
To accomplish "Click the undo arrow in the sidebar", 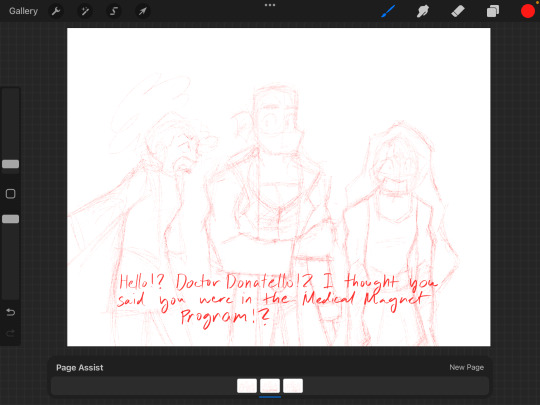I will click(x=10, y=312).
